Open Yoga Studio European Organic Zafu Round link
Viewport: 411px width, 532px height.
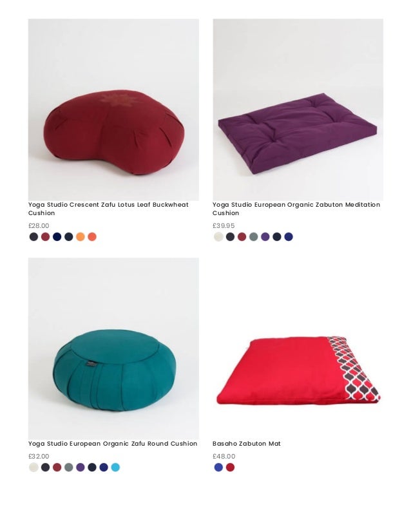(113, 444)
